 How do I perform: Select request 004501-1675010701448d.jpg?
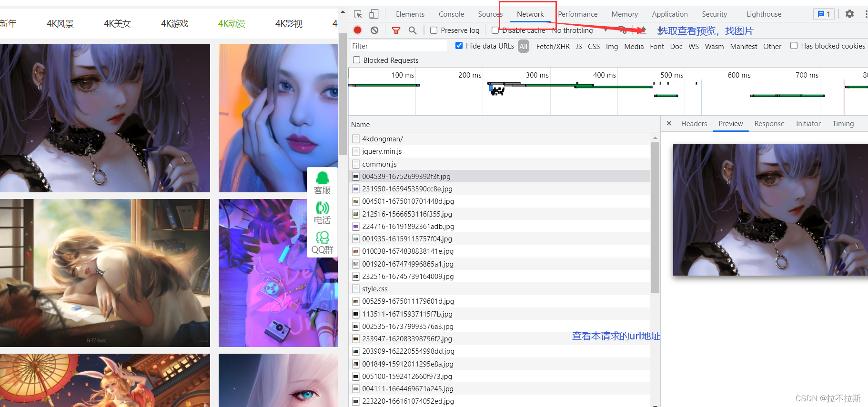(500, 201)
